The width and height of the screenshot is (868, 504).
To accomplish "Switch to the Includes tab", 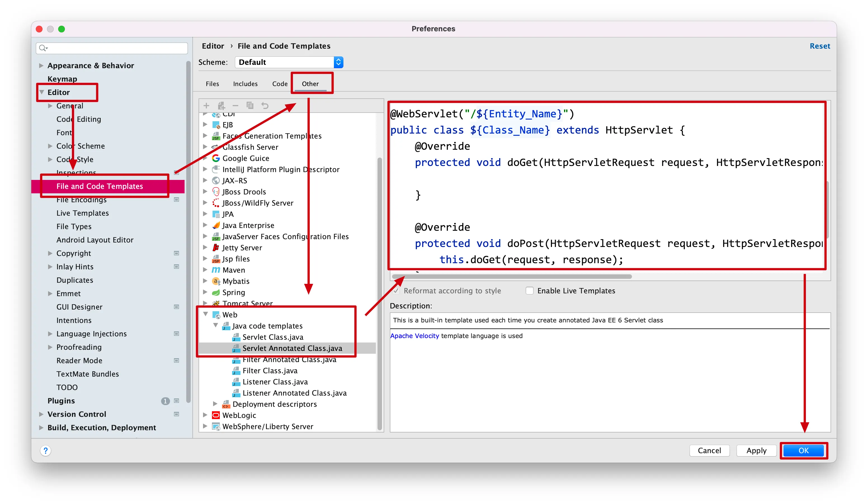I will (245, 84).
